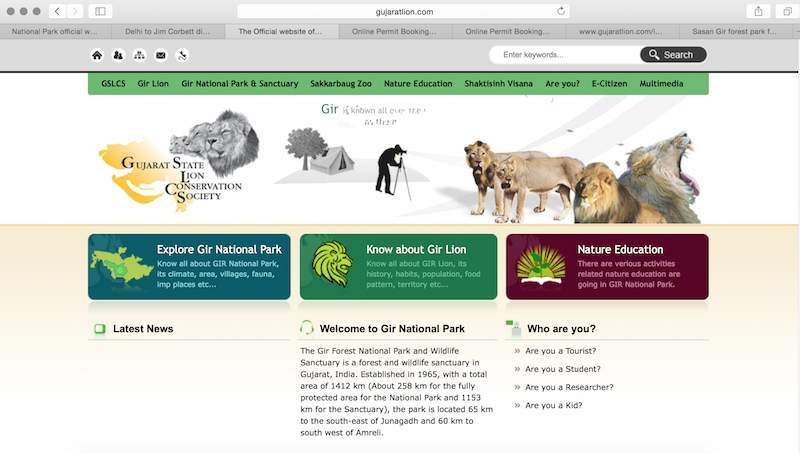This screenshot has width=800, height=453.
Task: Open the Gir Lion menu
Action: (x=153, y=84)
